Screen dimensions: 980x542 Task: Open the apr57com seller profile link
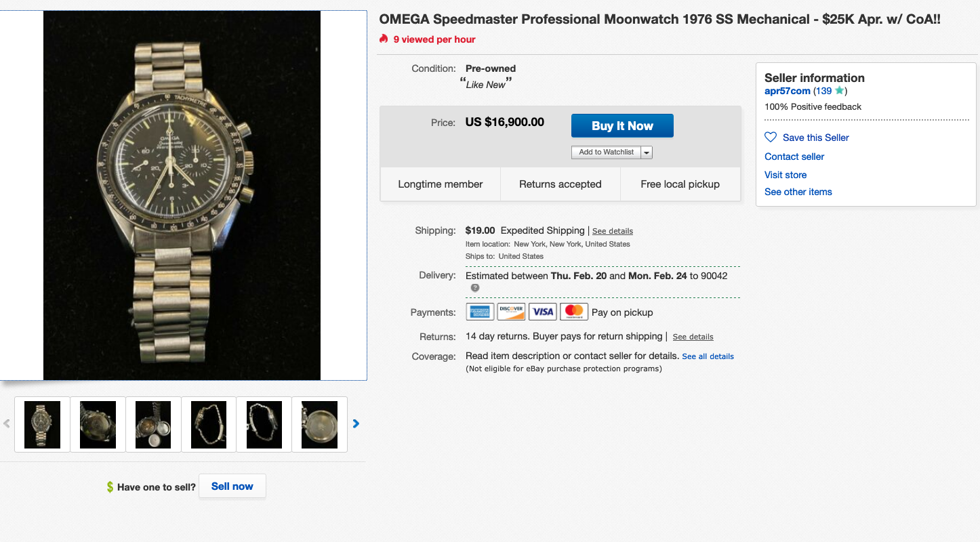787,91
